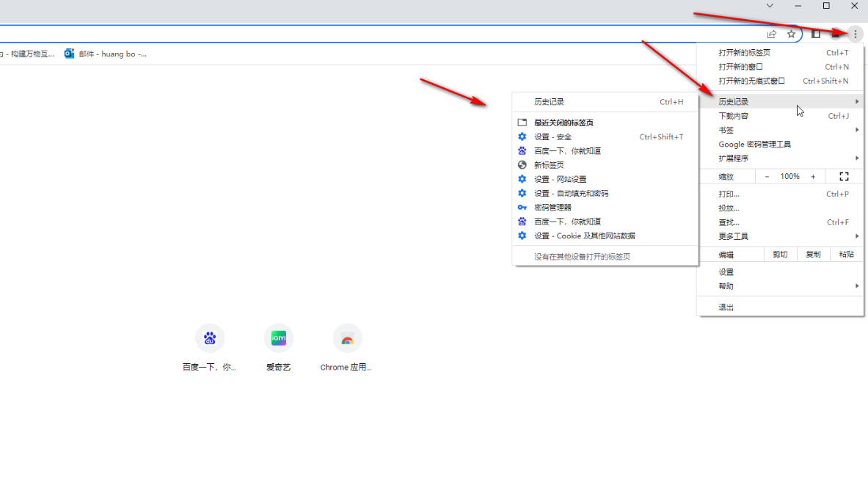
Task: Expand the 书签 submenu
Action: (781, 130)
